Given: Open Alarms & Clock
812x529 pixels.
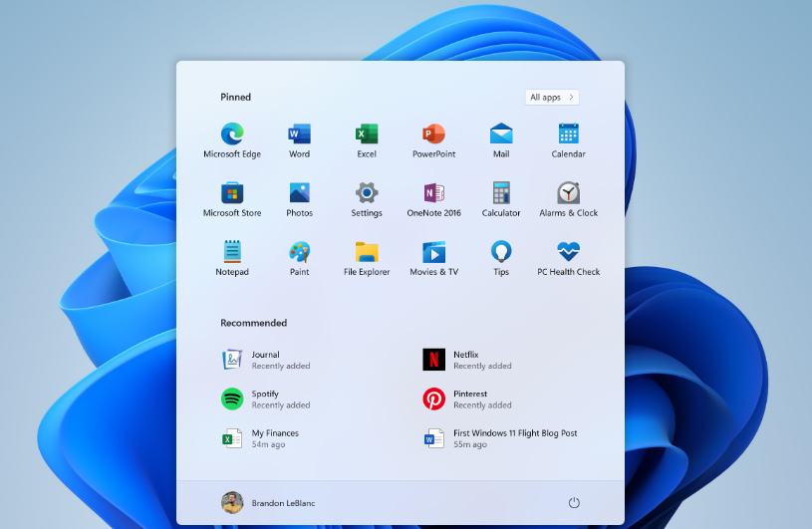Looking at the screenshot, I should 569,199.
